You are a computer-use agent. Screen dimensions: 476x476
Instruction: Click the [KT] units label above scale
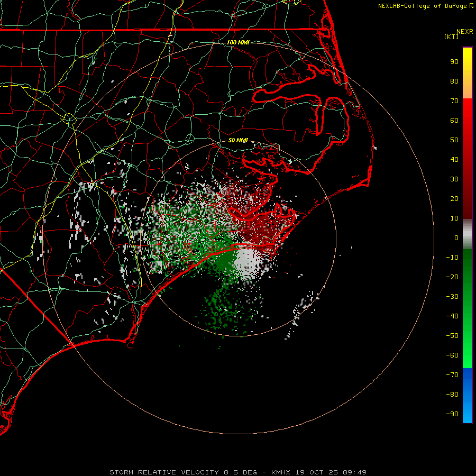(x=452, y=36)
